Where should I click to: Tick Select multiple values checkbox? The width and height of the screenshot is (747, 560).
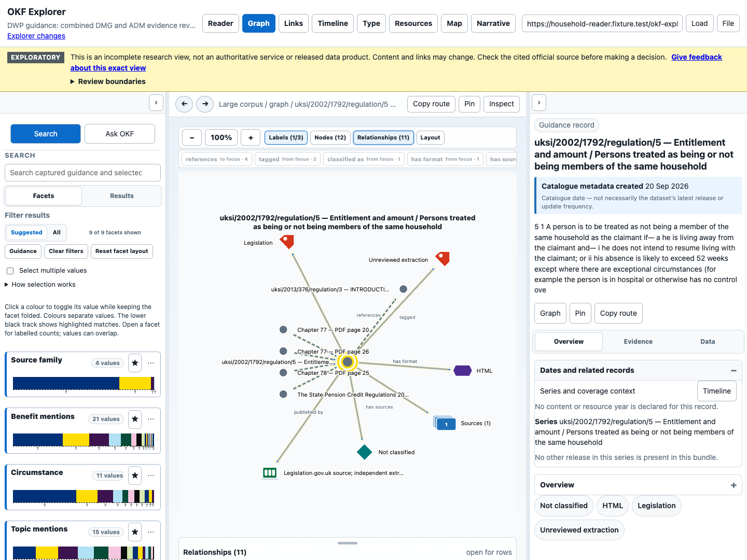click(x=10, y=271)
